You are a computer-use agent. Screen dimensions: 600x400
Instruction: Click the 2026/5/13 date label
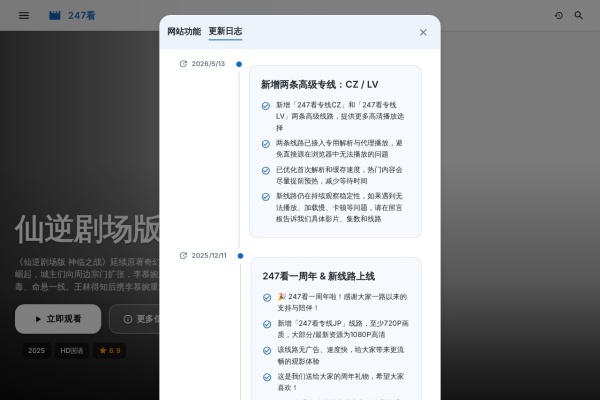tap(208, 64)
